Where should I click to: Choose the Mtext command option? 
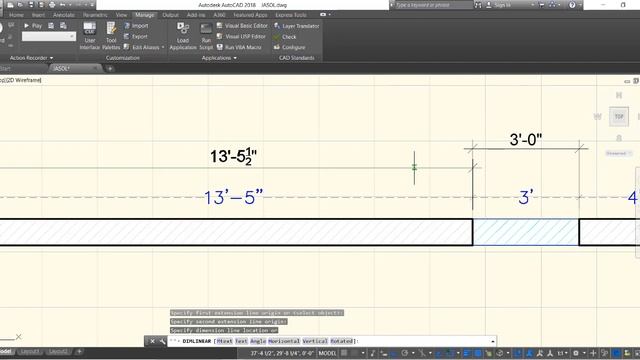coord(224,341)
